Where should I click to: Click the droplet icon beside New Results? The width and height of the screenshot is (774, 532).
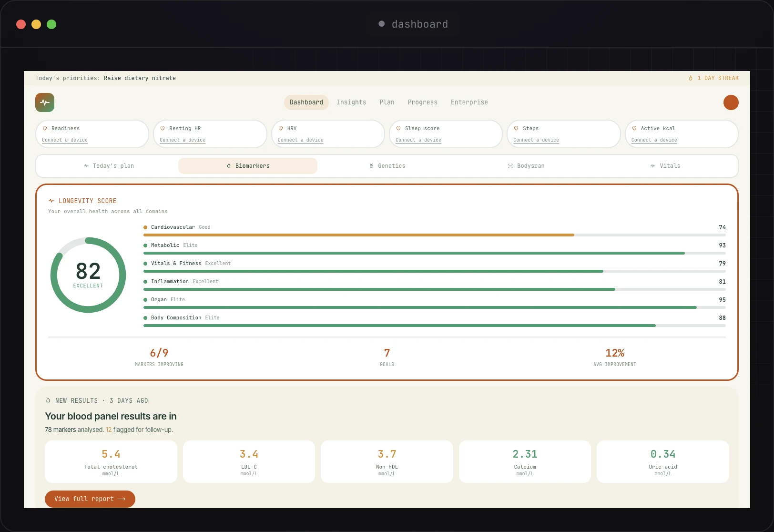(x=48, y=400)
